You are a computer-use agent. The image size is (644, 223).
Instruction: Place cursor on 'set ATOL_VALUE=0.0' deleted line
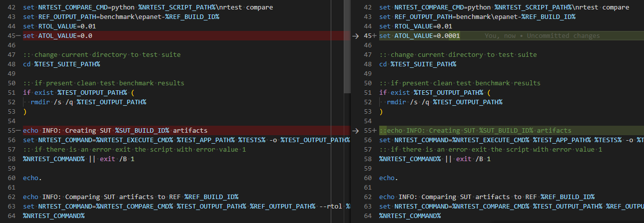click(x=57, y=36)
